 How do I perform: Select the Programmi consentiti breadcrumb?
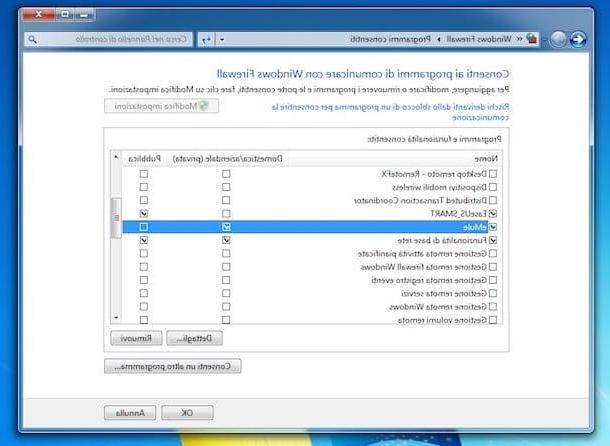point(391,39)
